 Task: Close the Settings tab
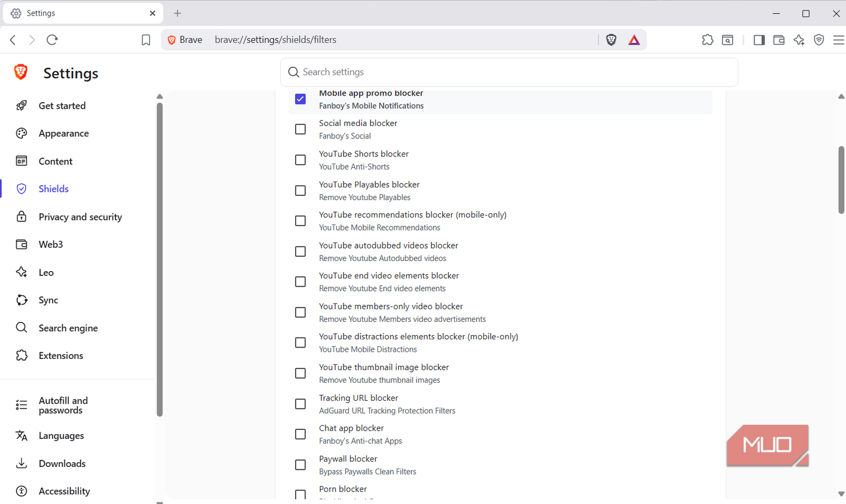(152, 13)
